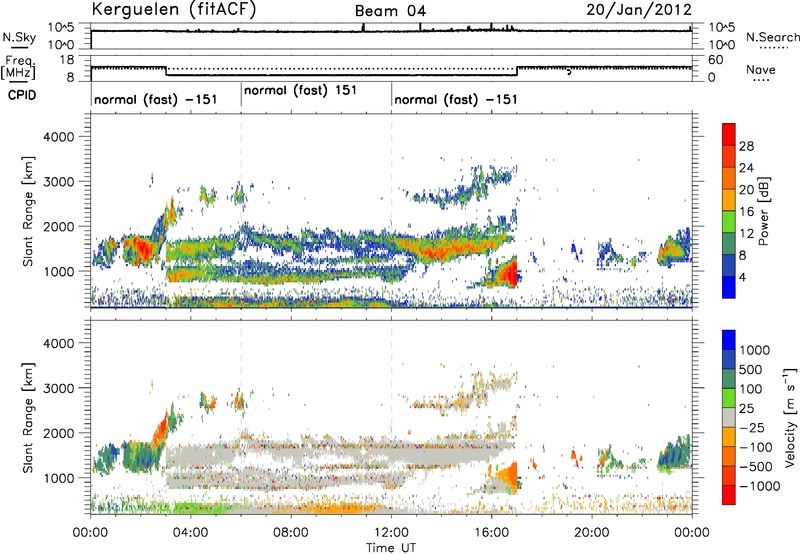Image resolution: width=800 pixels, height=554 pixels.
Task: Select the "normal (fast) 151" CPID label
Action: 301,91
